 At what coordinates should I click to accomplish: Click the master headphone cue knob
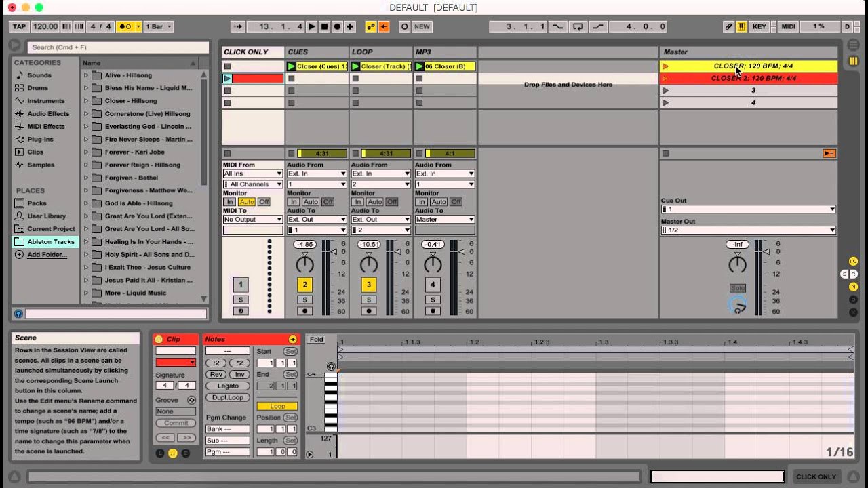click(737, 306)
